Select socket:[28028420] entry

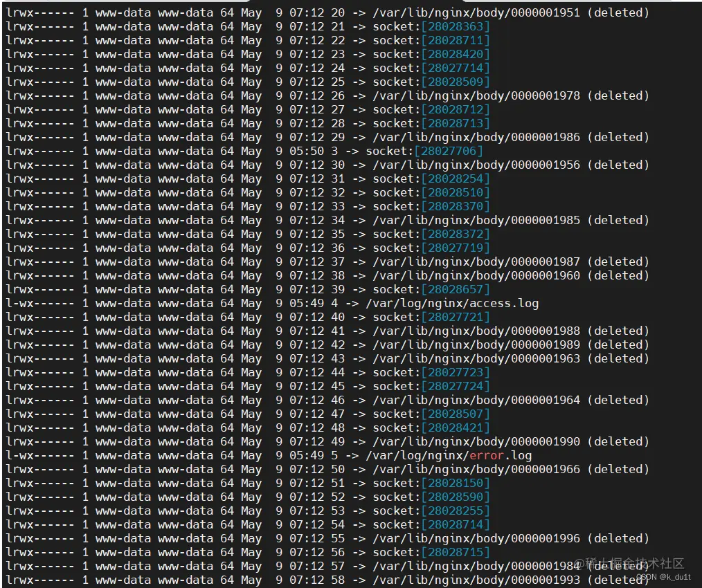click(x=431, y=55)
